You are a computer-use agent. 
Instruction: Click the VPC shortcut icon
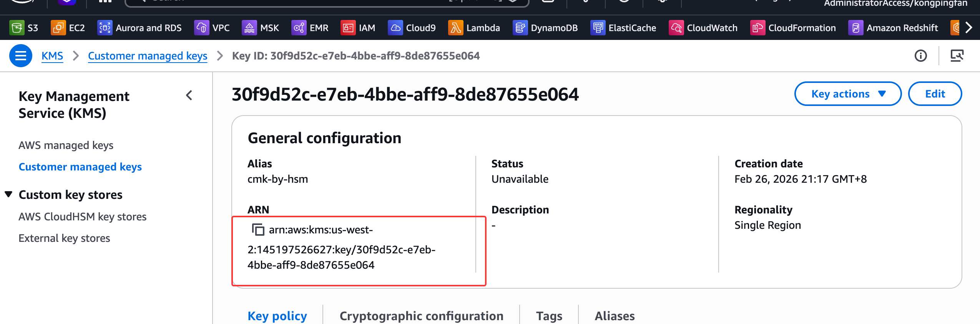(x=201, y=28)
